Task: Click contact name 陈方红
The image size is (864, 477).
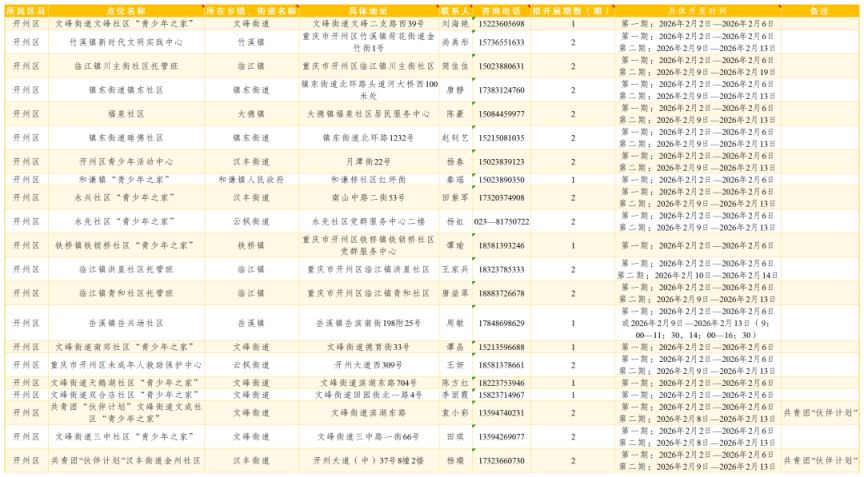Action: (x=455, y=383)
